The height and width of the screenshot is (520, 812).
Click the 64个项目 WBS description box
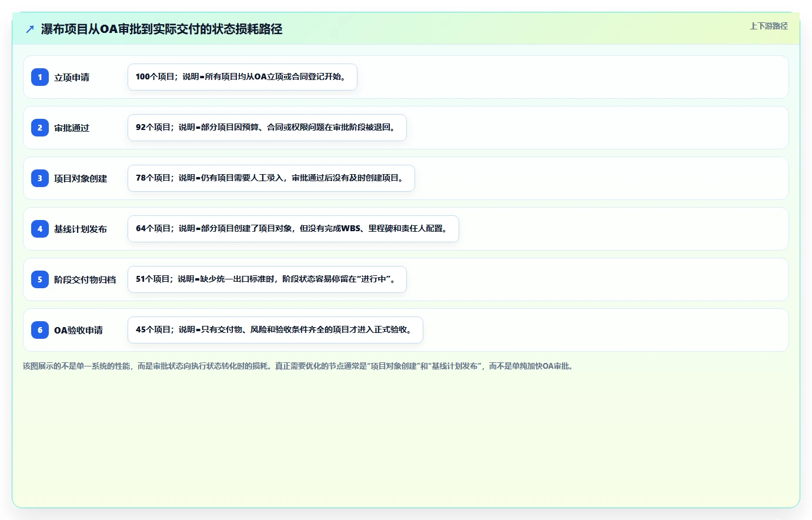pyautogui.click(x=293, y=229)
